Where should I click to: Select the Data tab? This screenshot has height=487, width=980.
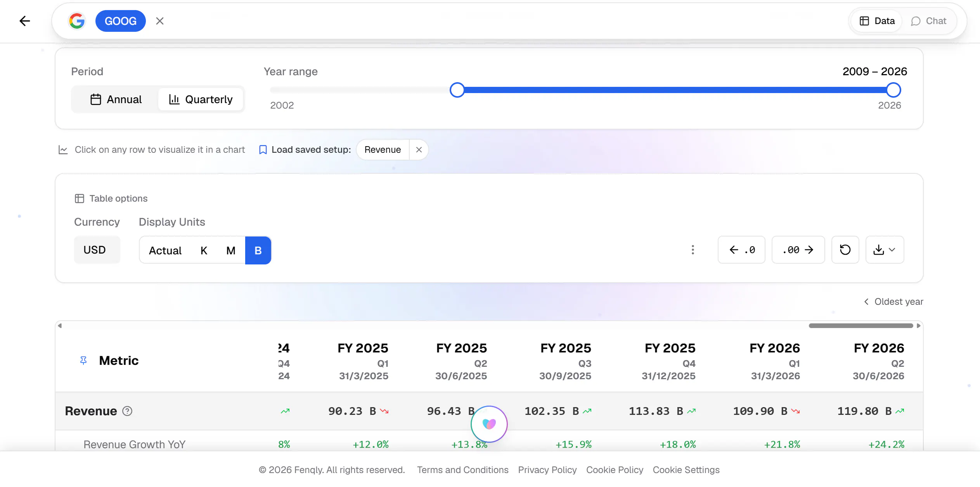pyautogui.click(x=877, y=21)
